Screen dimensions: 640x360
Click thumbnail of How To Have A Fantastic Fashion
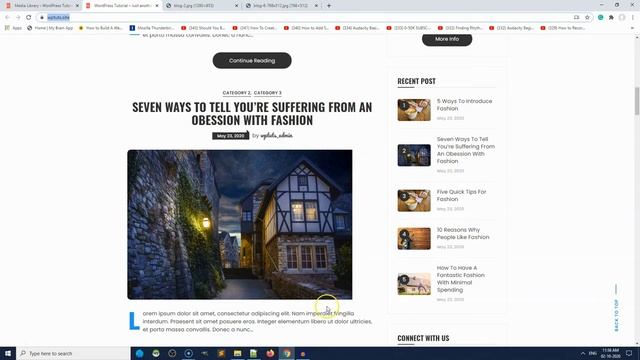click(x=414, y=284)
